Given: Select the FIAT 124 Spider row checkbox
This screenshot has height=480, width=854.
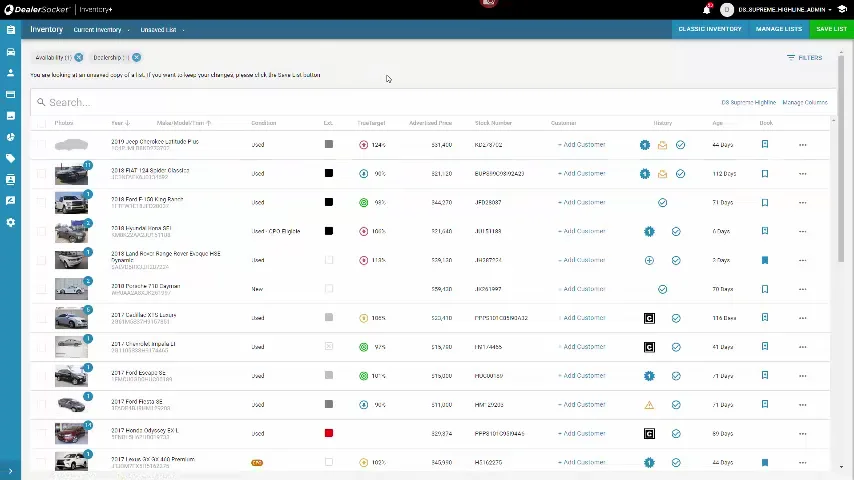Looking at the screenshot, I should point(41,173).
